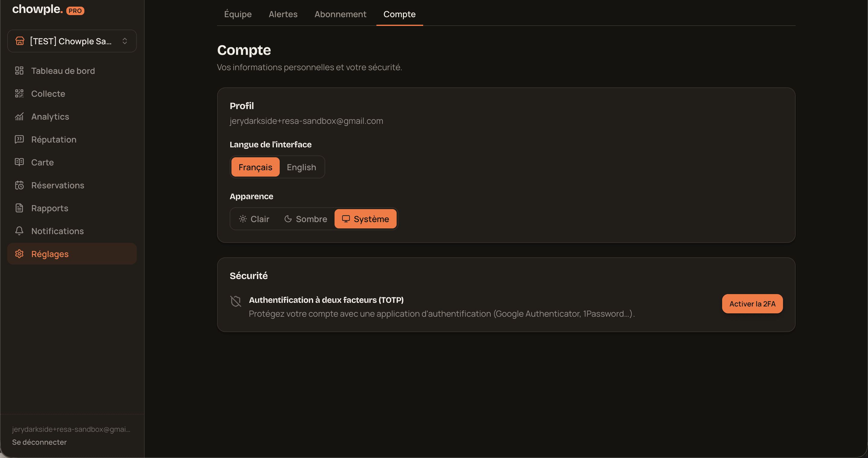The width and height of the screenshot is (868, 458).
Task: Click the 'Vos informations personnelles' subtitle
Action: [309, 67]
